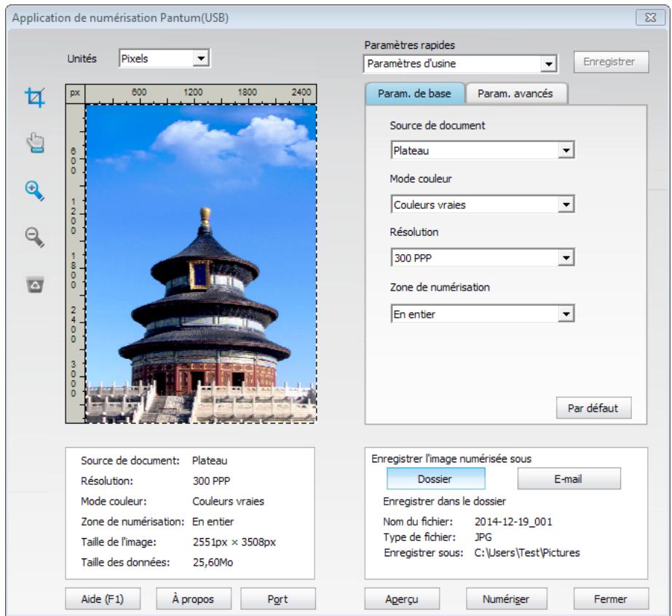
Task: Click the trash/clear selection icon
Action: 35,284
